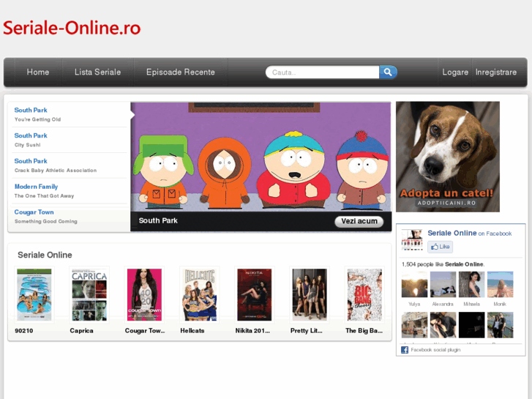Click the South Park featured banner image
Screen dimensions: 532x399
click(261, 157)
